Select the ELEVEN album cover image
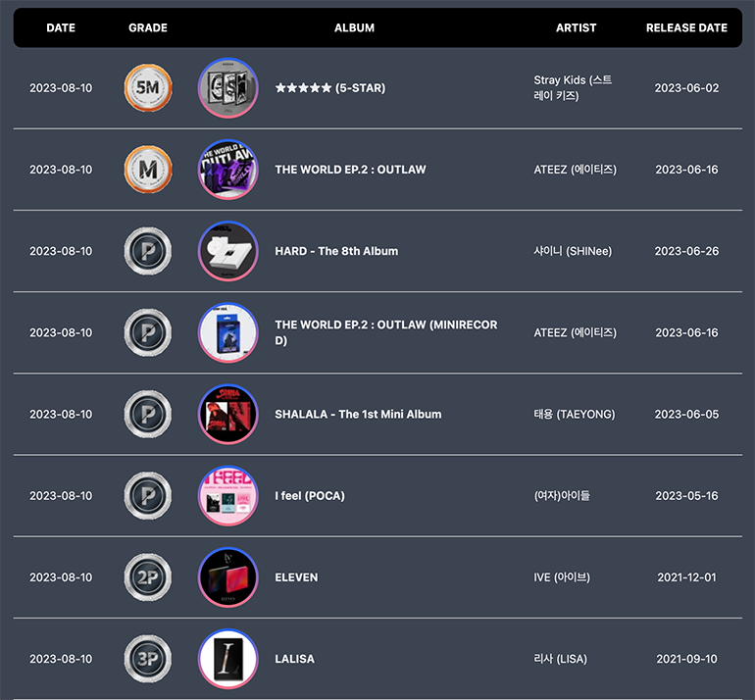The image size is (755, 700). [228, 576]
